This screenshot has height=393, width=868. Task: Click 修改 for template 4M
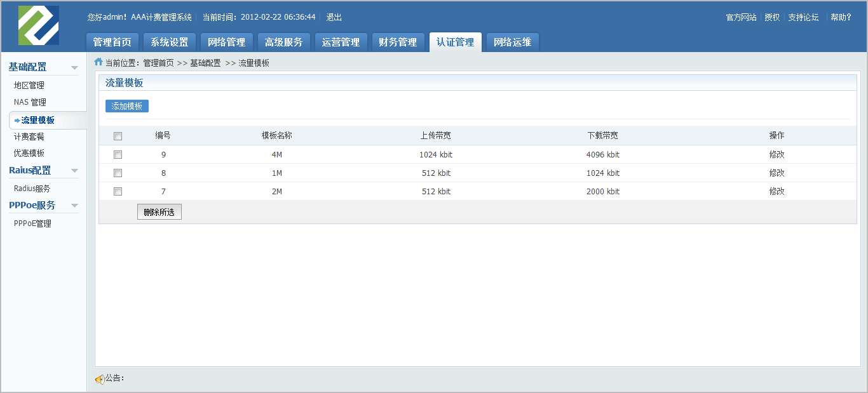(776, 154)
